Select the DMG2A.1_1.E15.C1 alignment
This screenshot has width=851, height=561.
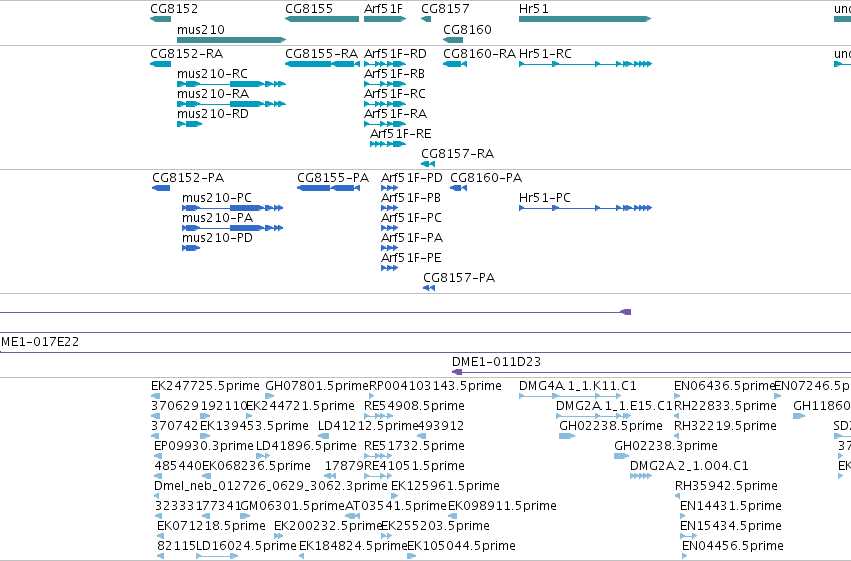(x=593, y=416)
